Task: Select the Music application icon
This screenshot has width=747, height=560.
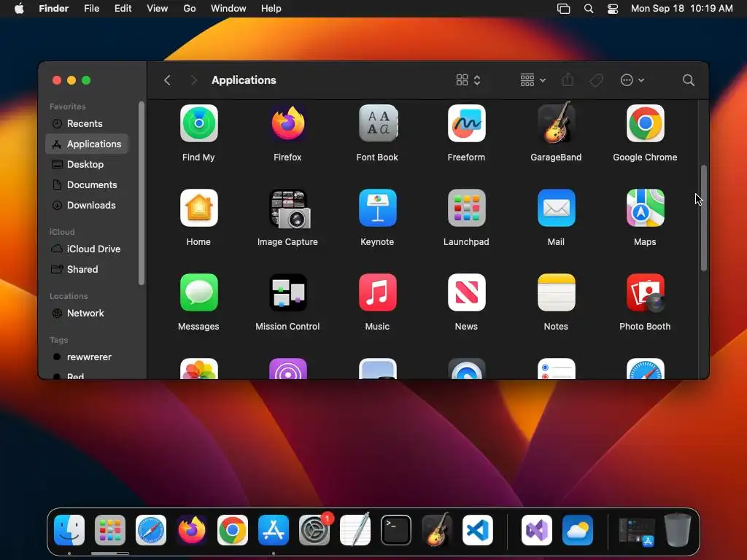Action: pyautogui.click(x=377, y=292)
